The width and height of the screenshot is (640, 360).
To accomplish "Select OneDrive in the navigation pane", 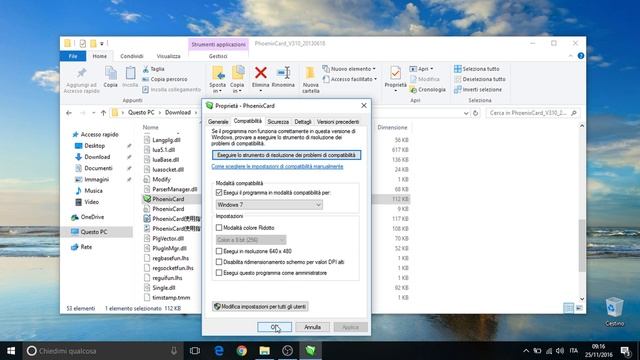I will (x=92, y=217).
